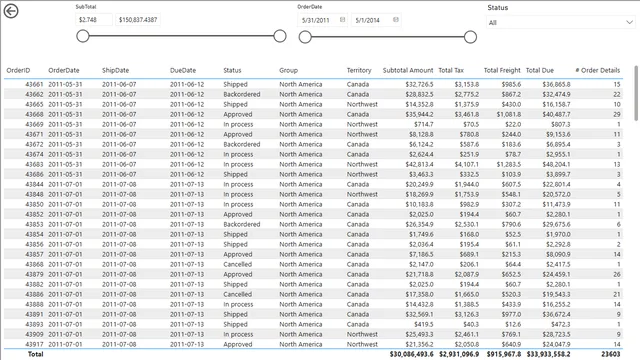Click the OrderDate end slider handle

click(x=470, y=37)
